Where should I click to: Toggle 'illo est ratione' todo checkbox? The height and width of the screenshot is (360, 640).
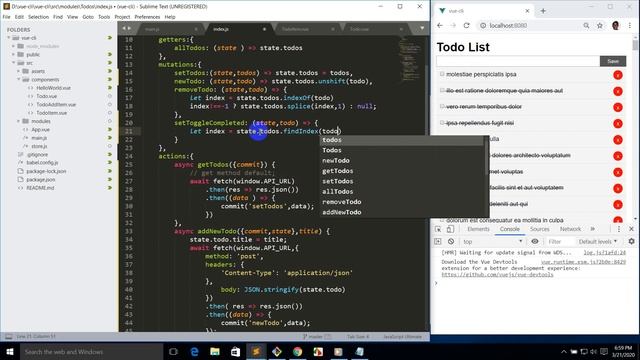tap(442, 90)
